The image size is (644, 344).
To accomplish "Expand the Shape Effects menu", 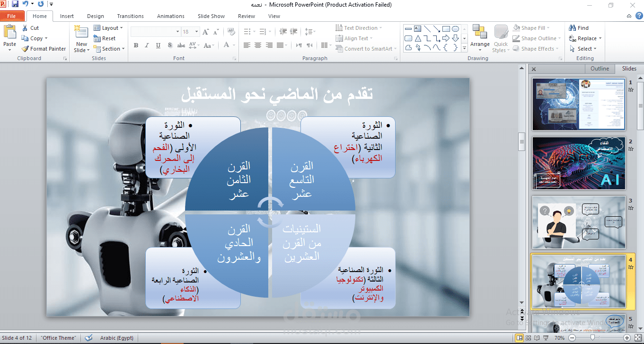I will [536, 49].
